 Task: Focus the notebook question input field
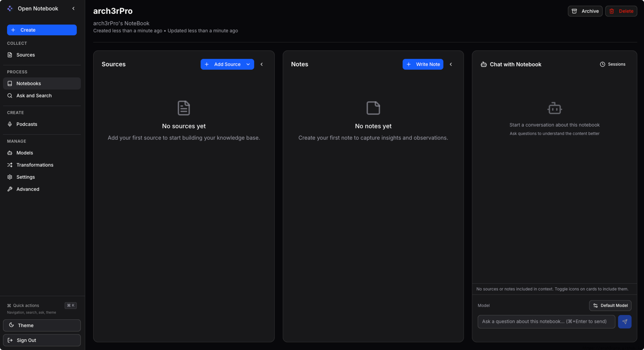click(x=546, y=322)
